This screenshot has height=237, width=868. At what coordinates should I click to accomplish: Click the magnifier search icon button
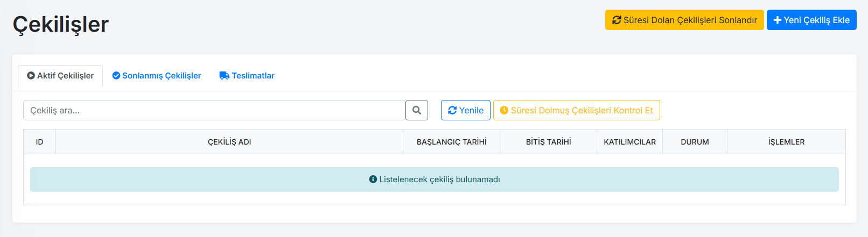pyautogui.click(x=417, y=110)
